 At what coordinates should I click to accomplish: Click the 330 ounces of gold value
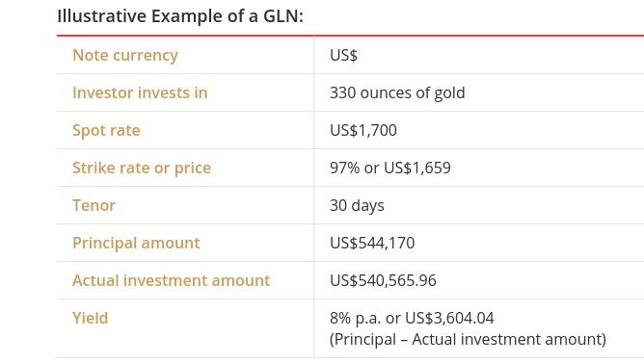397,92
